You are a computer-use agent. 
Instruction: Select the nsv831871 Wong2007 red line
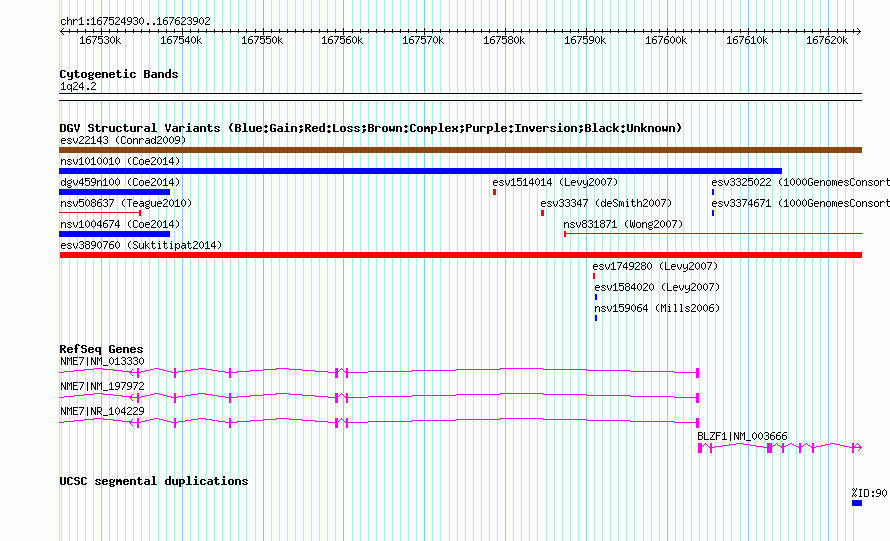point(713,234)
